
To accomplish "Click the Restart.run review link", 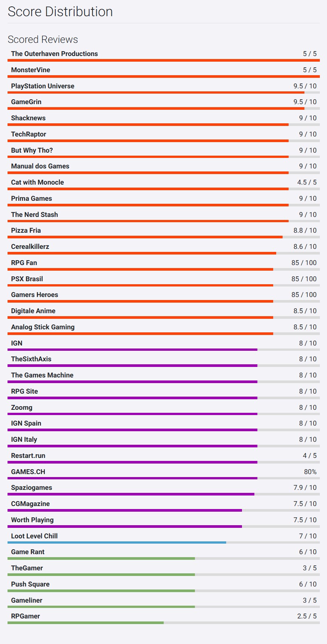I will coord(28,456).
